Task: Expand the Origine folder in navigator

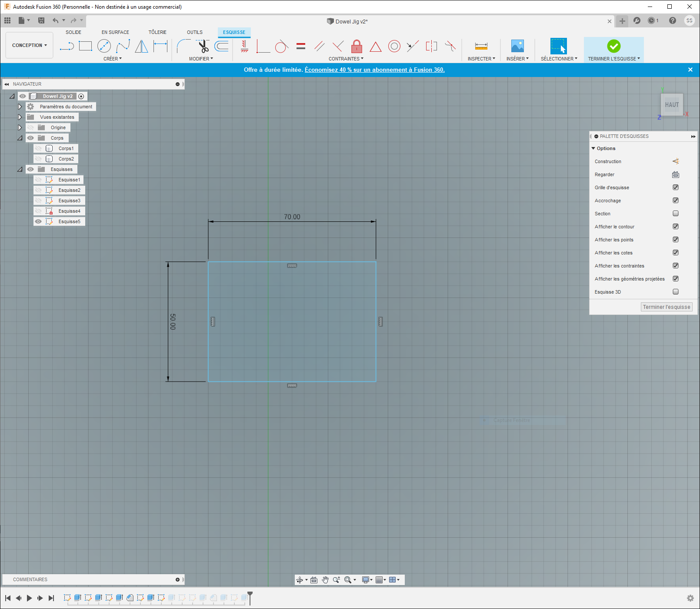Action: [20, 127]
